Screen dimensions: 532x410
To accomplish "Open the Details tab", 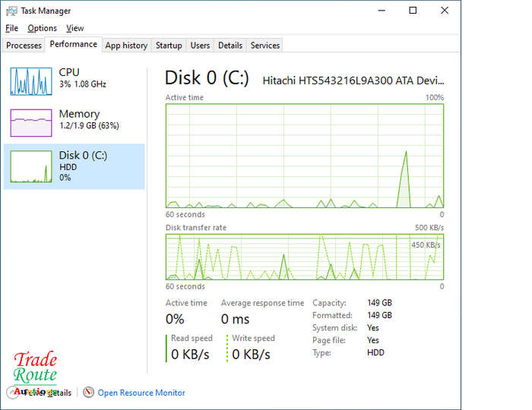I will pos(230,46).
